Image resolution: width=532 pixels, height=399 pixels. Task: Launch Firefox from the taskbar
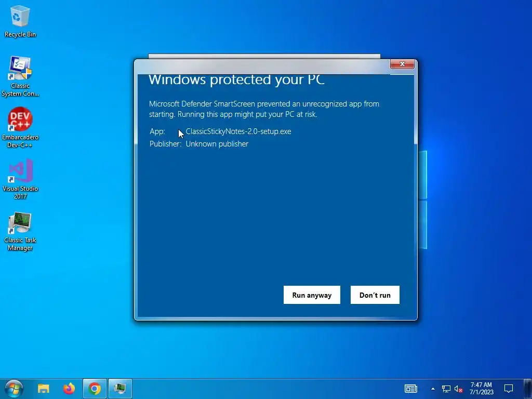click(x=69, y=389)
